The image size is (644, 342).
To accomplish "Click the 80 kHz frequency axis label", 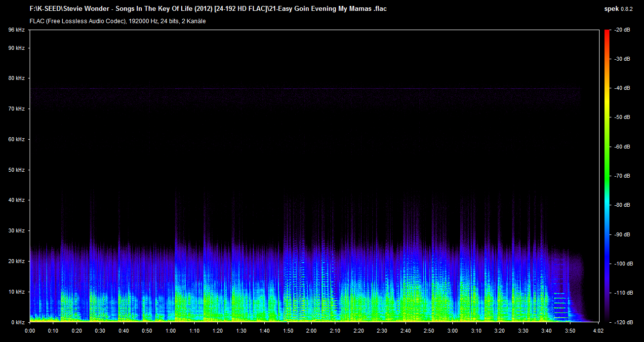I will (16, 78).
